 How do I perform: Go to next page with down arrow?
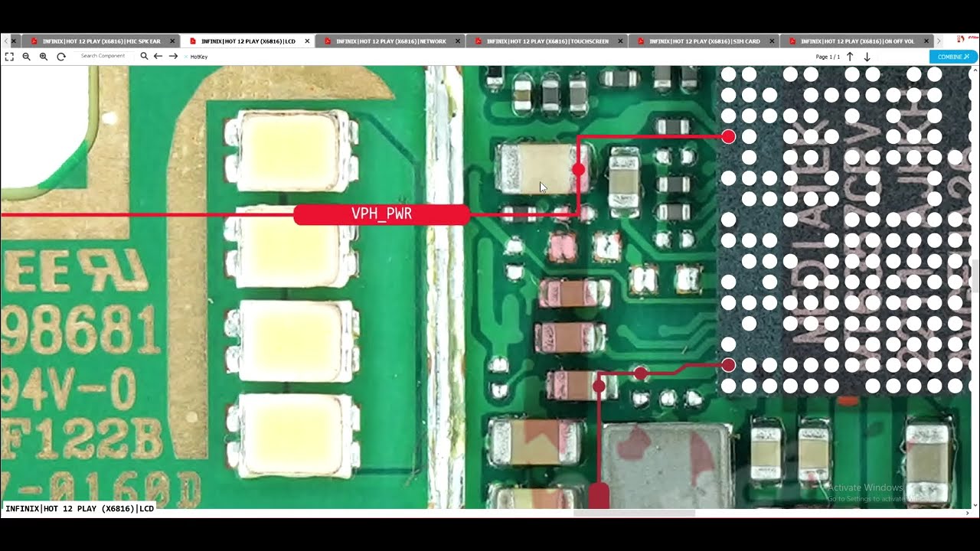pyautogui.click(x=867, y=57)
